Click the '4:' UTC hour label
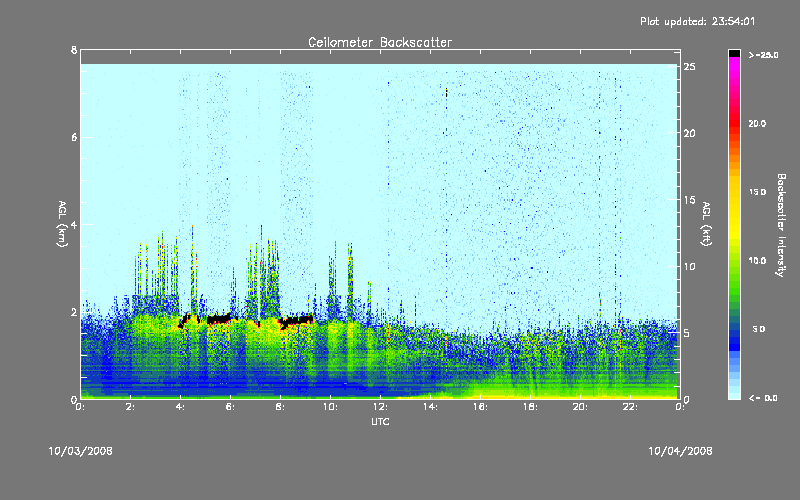Screen dimensions: 800x500 coord(181,407)
